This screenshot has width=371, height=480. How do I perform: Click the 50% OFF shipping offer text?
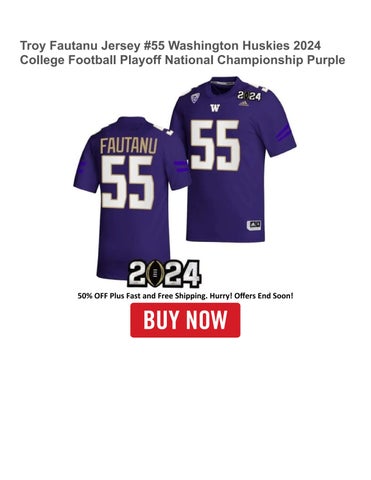click(185, 296)
